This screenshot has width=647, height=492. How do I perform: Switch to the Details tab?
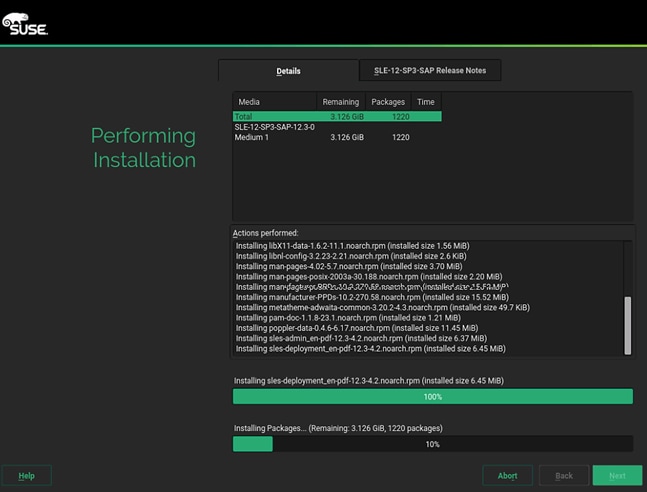[x=288, y=71]
